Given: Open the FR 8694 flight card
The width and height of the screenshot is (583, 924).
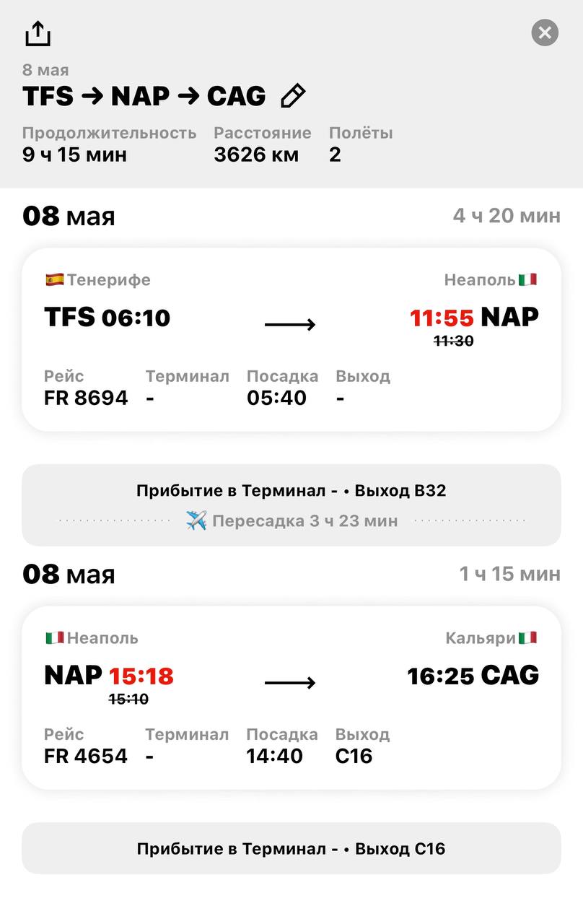Looking at the screenshot, I should click(291, 340).
